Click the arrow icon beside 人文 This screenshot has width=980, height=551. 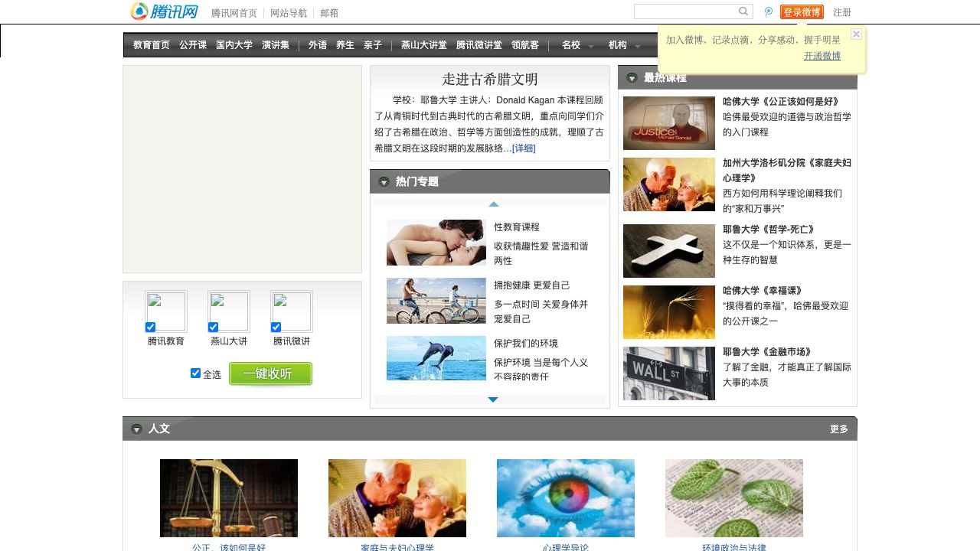[136, 429]
